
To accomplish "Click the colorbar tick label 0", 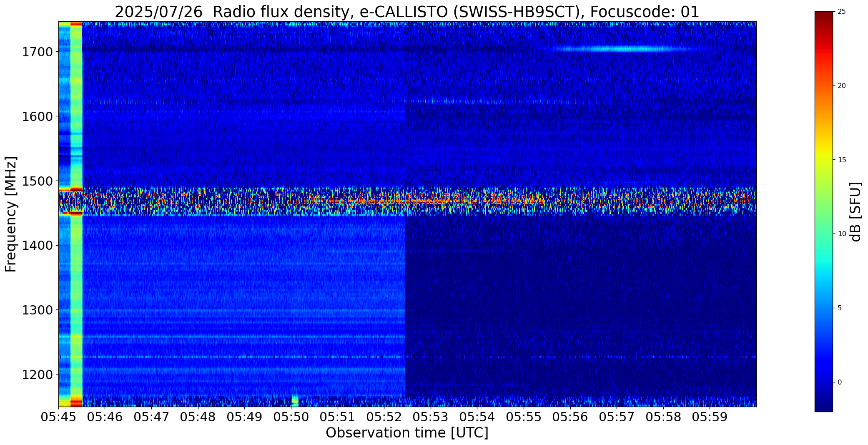I will [x=840, y=382].
